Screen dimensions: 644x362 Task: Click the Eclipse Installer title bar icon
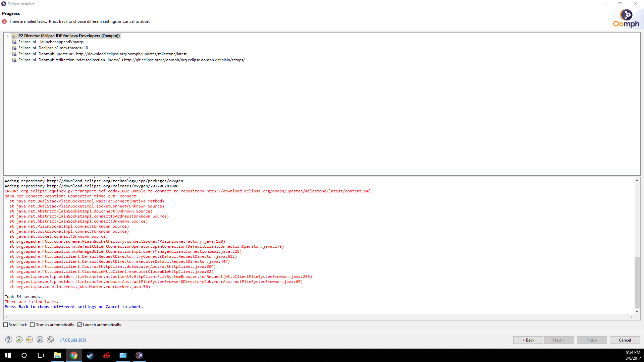click(x=4, y=4)
